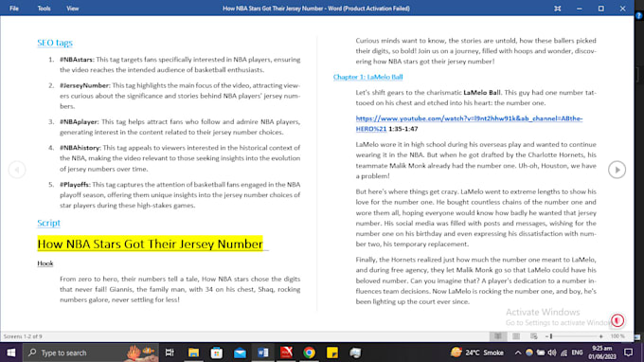Click the timestamp 1:35-1:47 text

(x=402, y=129)
